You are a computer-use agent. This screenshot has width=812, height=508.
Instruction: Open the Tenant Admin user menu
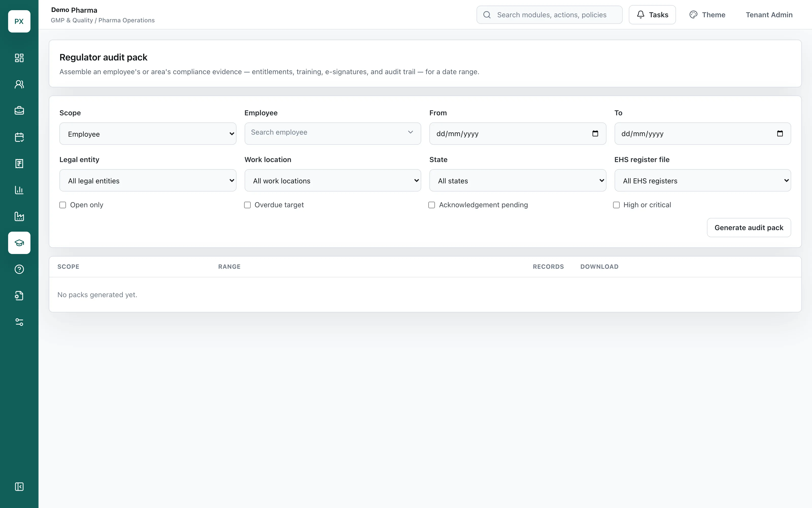click(769, 15)
